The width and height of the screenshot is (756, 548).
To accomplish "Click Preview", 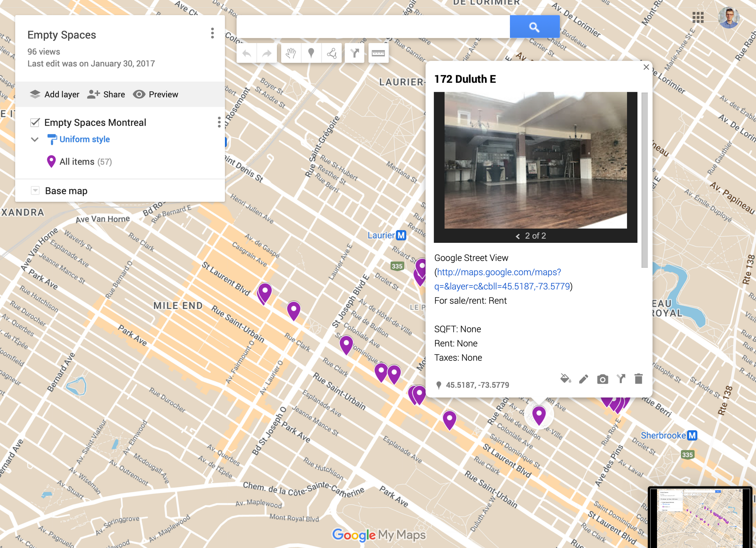I will 156,94.
